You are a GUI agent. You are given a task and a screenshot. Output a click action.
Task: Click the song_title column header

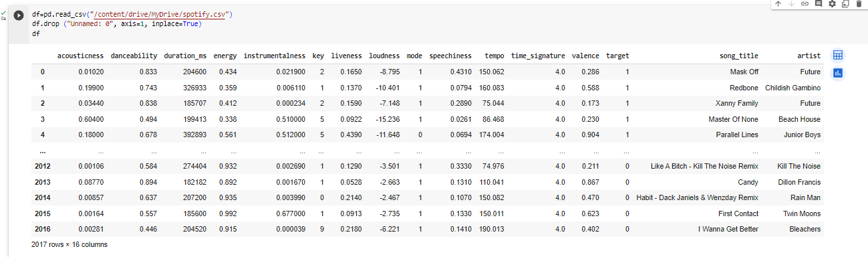pyautogui.click(x=738, y=56)
